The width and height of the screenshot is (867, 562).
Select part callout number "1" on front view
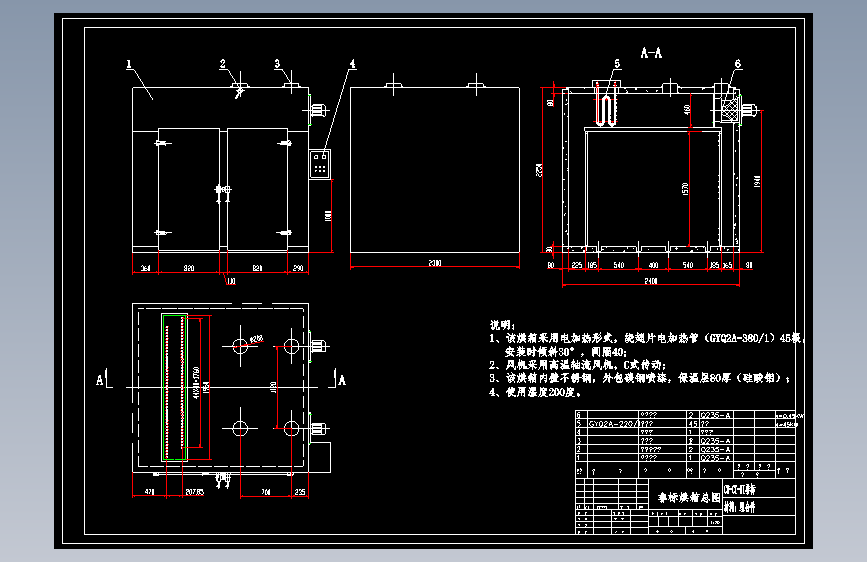[x=129, y=65]
